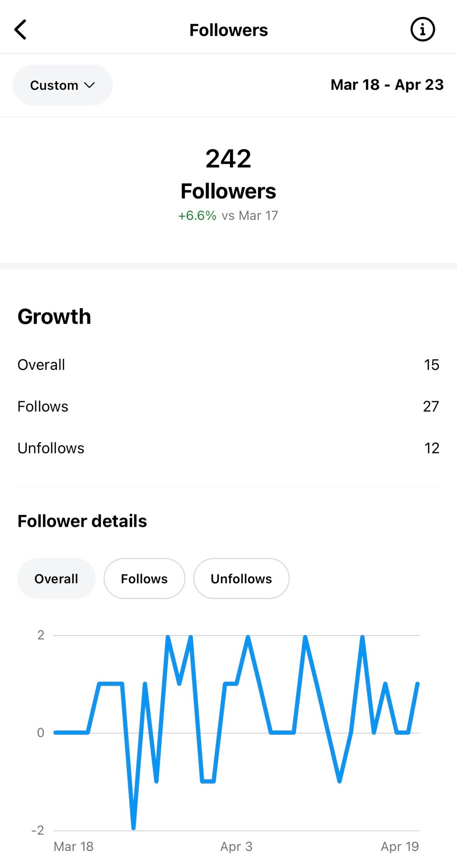The width and height of the screenshot is (457, 868).
Task: Tap the Mar 18 label on chart axis
Action: point(74,846)
